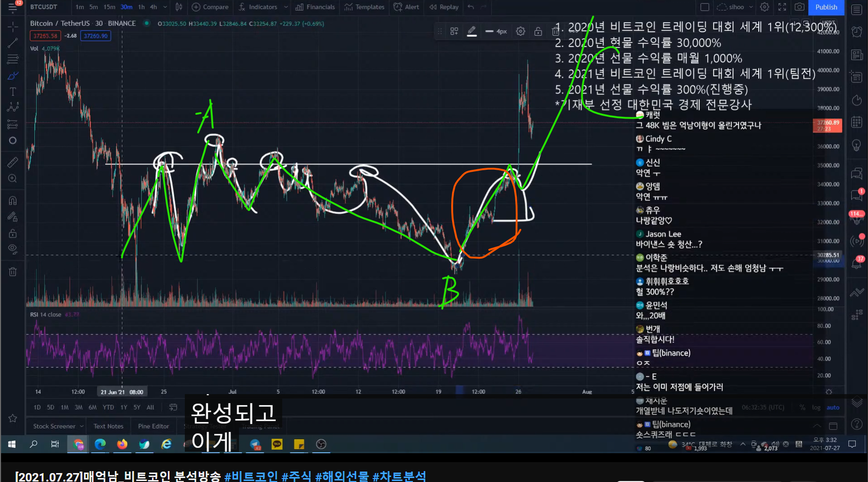Set date range to YTD
Screen dimensions: 868x482
tap(108, 407)
